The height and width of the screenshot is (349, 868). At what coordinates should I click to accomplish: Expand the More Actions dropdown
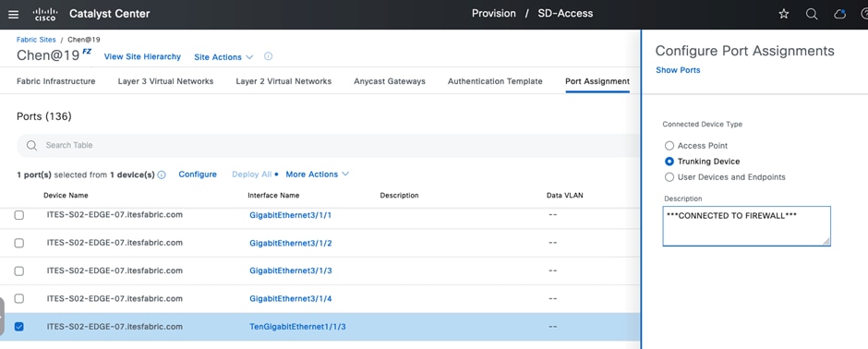[x=318, y=174]
